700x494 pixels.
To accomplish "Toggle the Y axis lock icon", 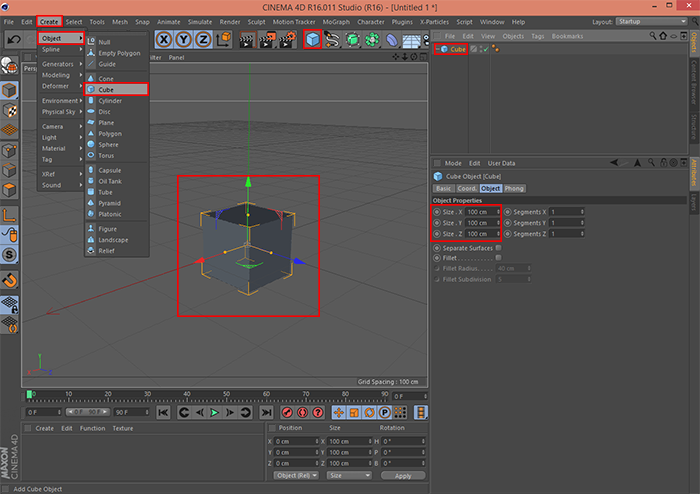I will [183, 40].
